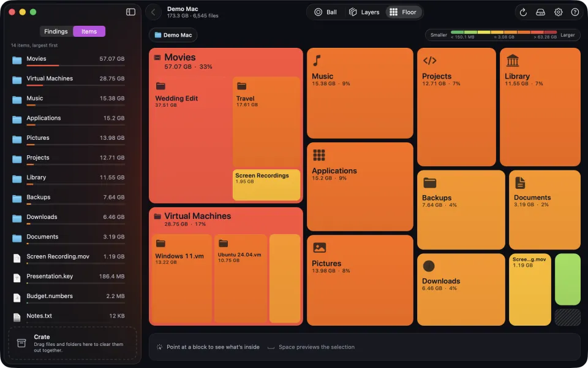Screen dimensions: 588x368
Task: Select Virtual Machines row in sidebar
Action: point(68,80)
